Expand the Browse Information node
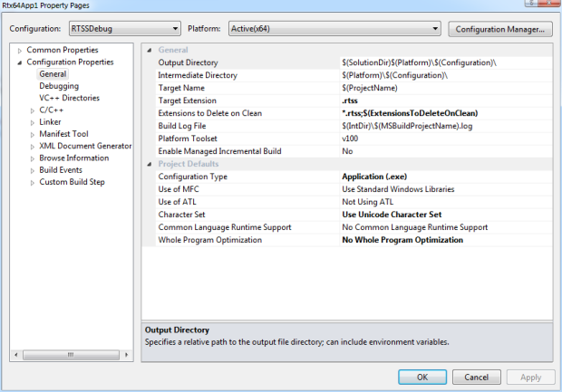 click(33, 158)
